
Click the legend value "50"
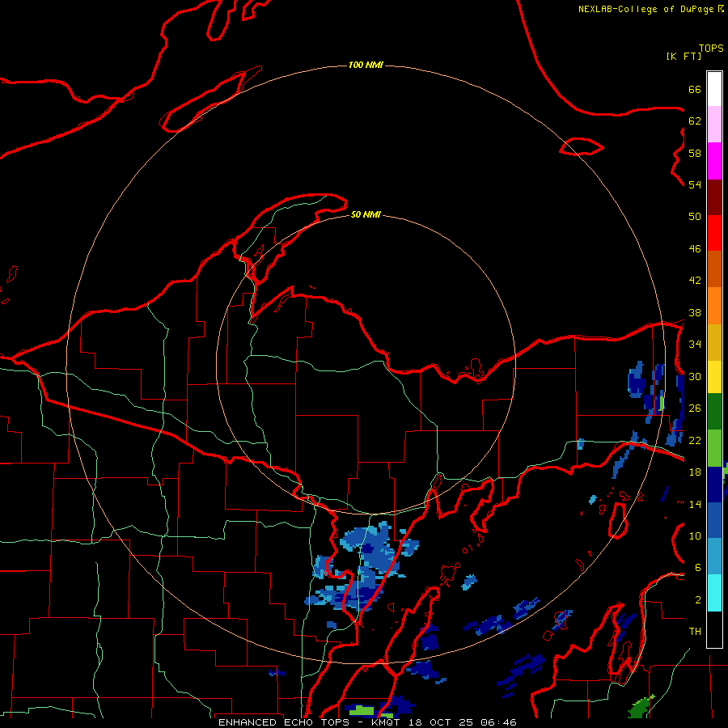(695, 217)
